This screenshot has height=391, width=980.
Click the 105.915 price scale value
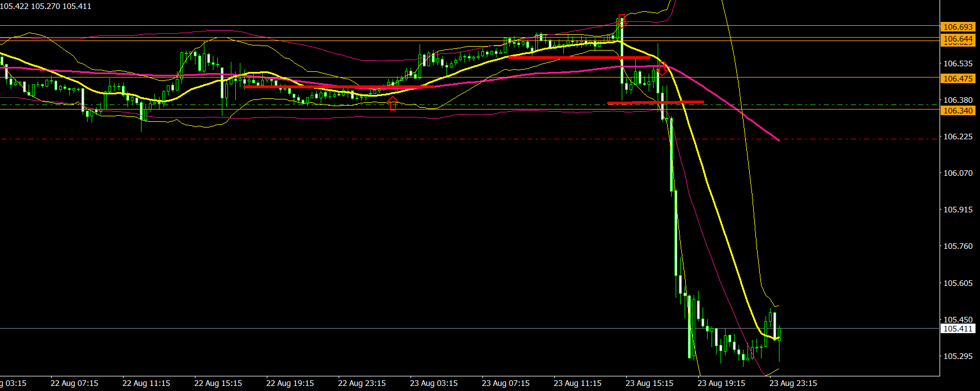pyautogui.click(x=958, y=210)
